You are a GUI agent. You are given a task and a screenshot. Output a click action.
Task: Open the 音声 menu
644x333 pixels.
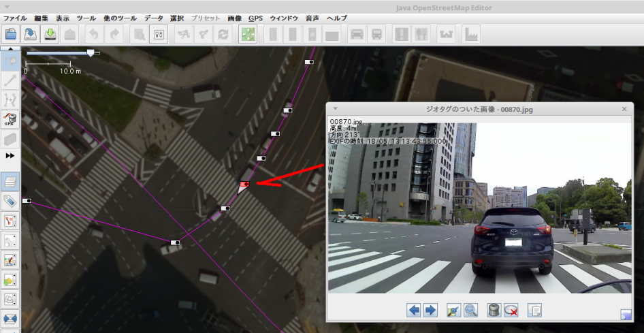click(312, 18)
